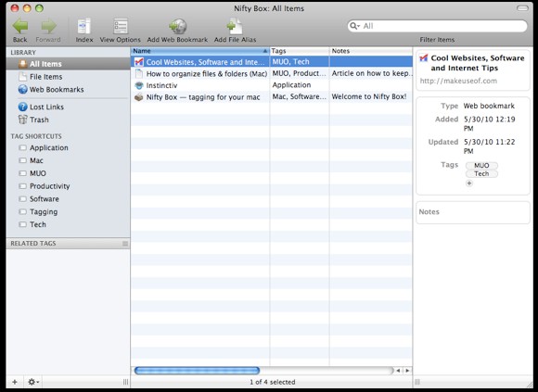The height and width of the screenshot is (392, 538).
Task: Go back with the green Back arrow
Action: [19, 26]
